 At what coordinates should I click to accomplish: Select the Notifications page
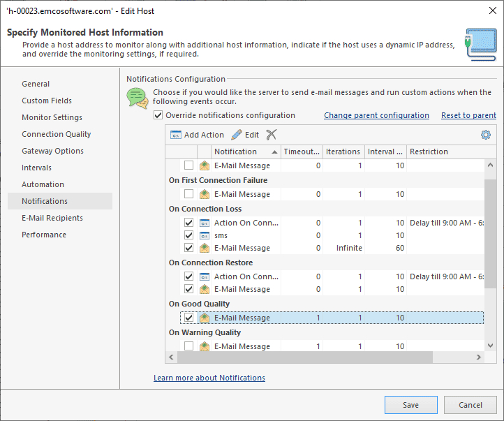click(x=60, y=201)
